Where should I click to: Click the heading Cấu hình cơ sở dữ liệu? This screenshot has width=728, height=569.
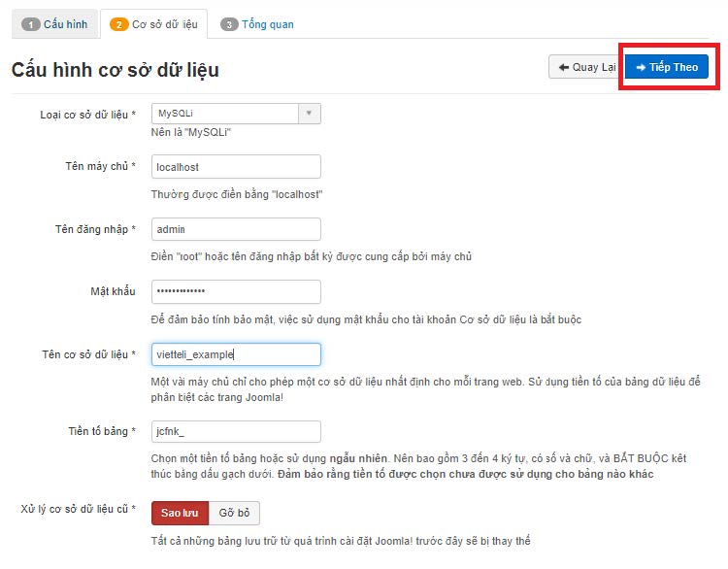coord(116,70)
